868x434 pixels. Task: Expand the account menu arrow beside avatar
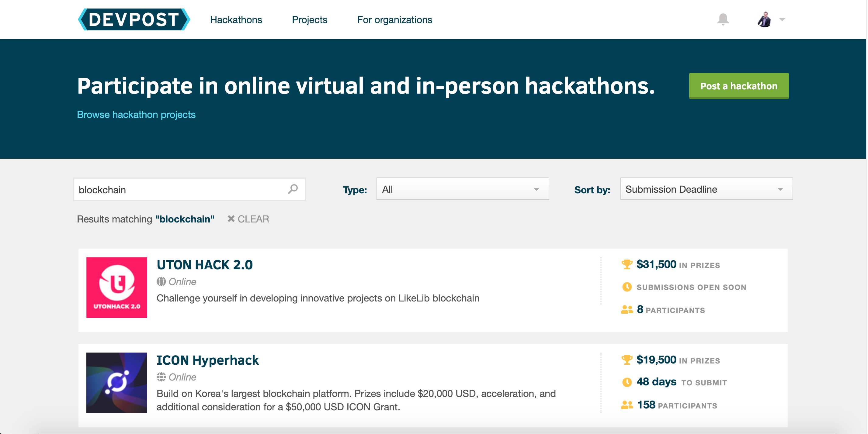coord(782,19)
